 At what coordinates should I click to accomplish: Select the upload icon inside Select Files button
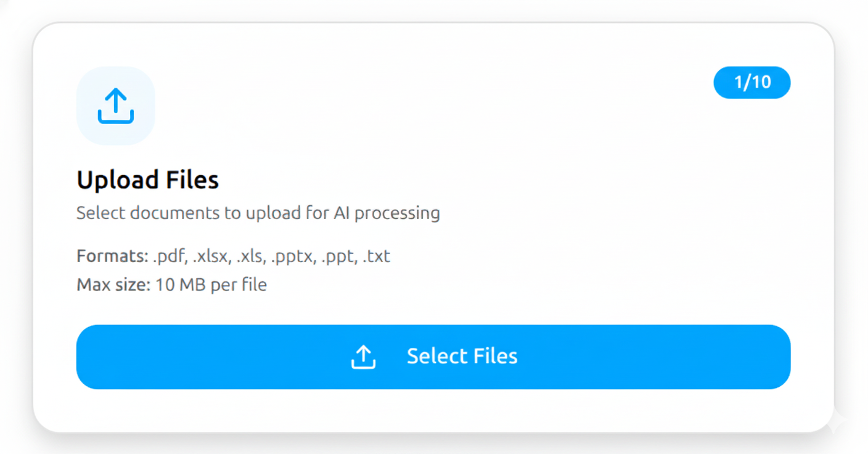(363, 357)
